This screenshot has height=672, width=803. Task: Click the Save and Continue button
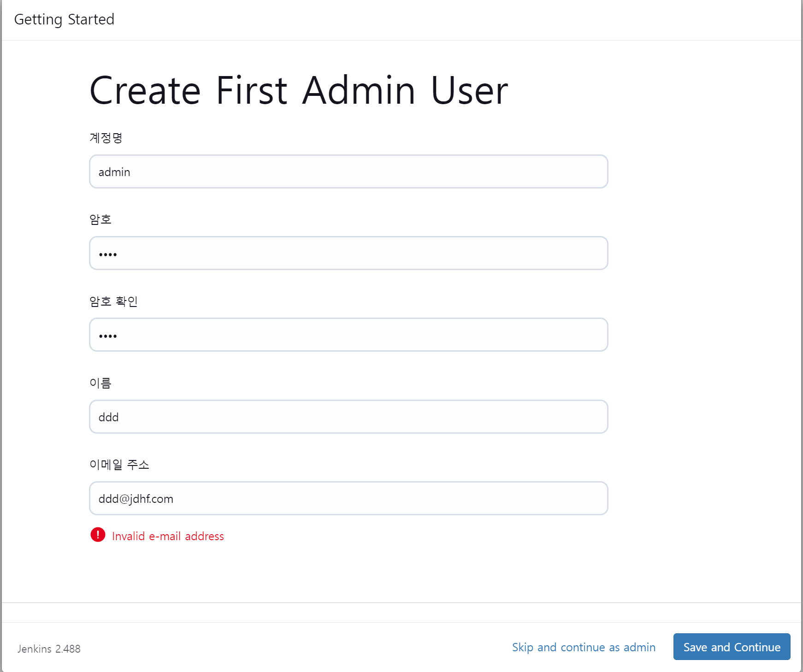tap(732, 647)
